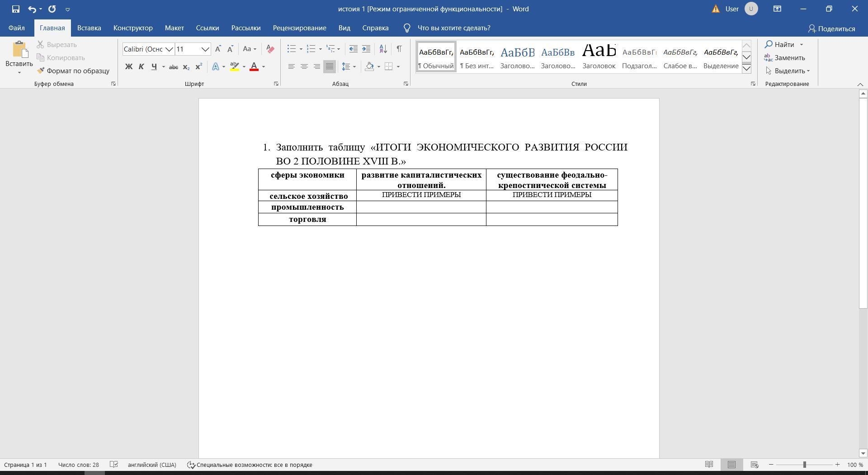This screenshot has width=868, height=475.
Task: Open the Вставка ribbon tab
Action: click(89, 28)
